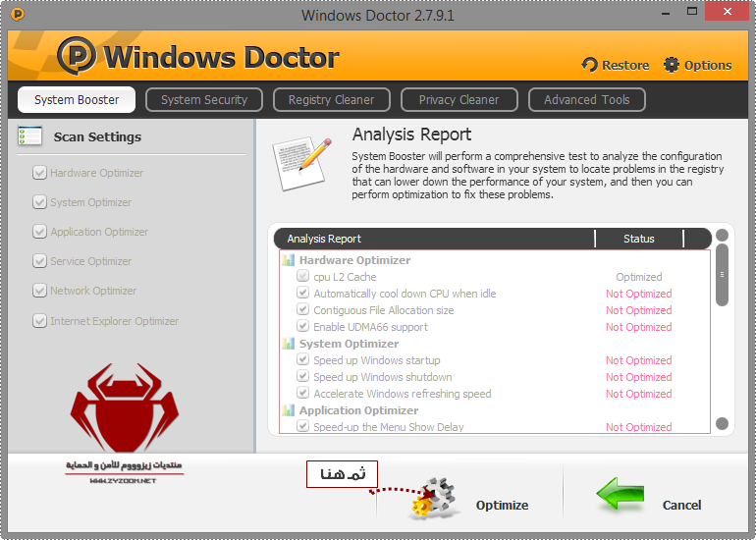Image resolution: width=756 pixels, height=540 pixels.
Task: Toggle the System Optimizer scan setting checkbox
Action: click(39, 202)
